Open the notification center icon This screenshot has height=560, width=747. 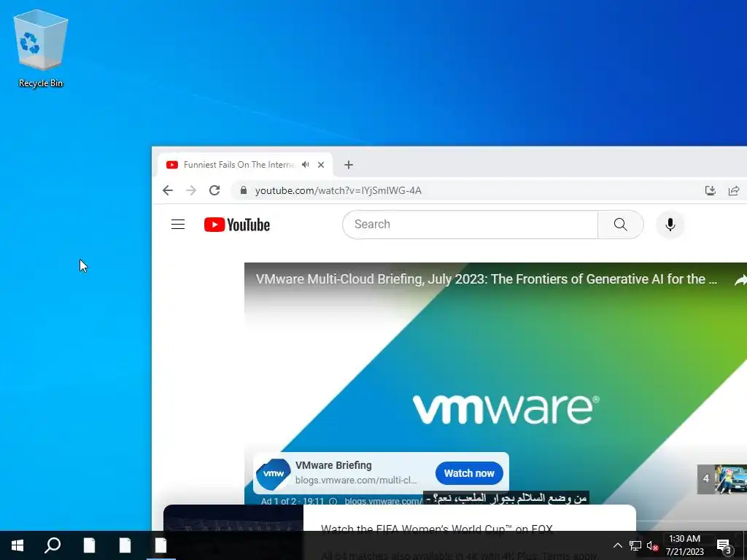pyautogui.click(x=724, y=545)
